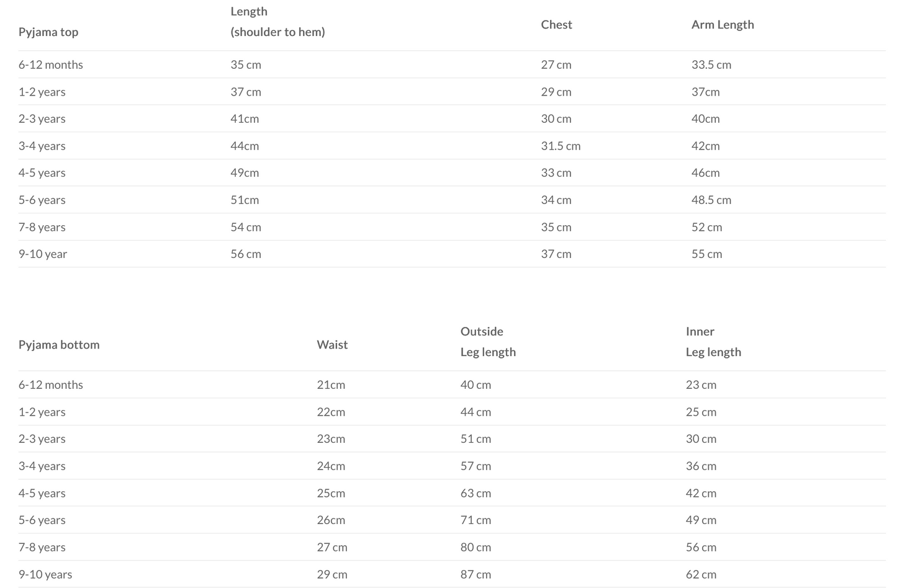Click the 31.5 cm chest value
Viewport: 897px width, 588px height.
click(561, 146)
